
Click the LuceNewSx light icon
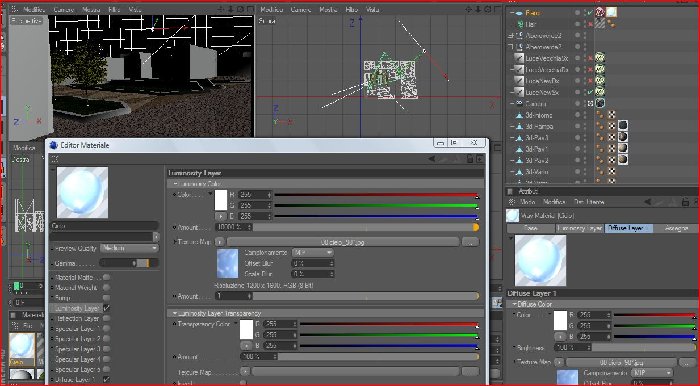(519, 92)
